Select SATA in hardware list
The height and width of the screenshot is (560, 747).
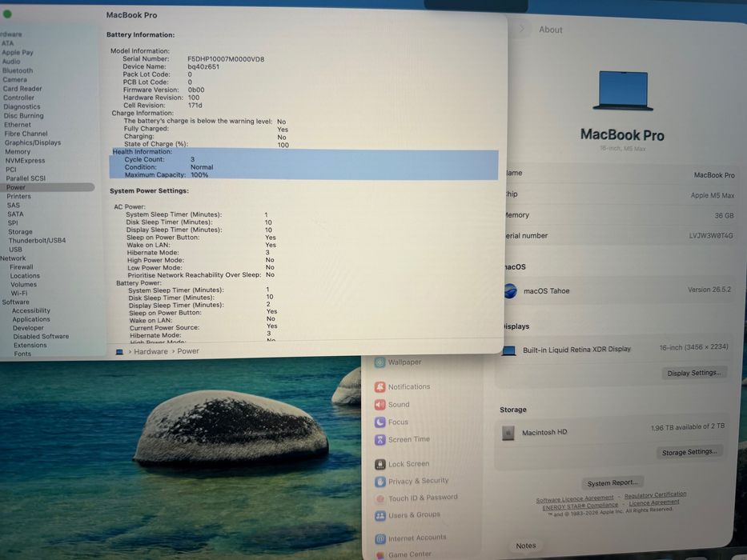click(x=15, y=214)
